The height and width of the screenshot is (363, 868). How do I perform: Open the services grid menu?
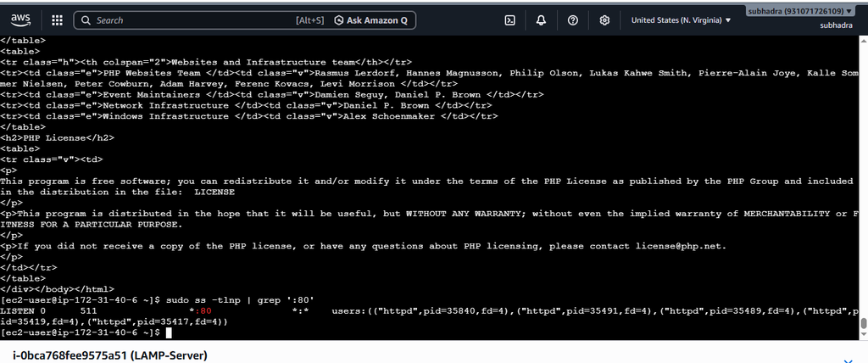(x=57, y=20)
